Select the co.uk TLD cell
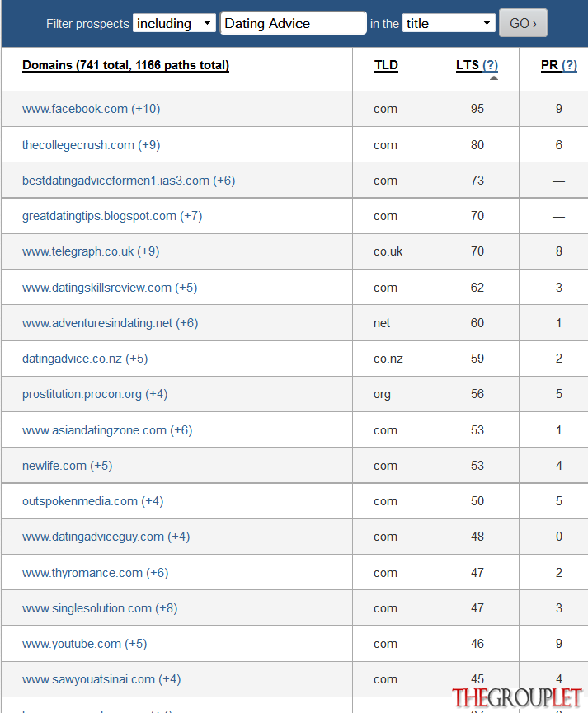Screen dimensions: 588x713 click(x=388, y=251)
